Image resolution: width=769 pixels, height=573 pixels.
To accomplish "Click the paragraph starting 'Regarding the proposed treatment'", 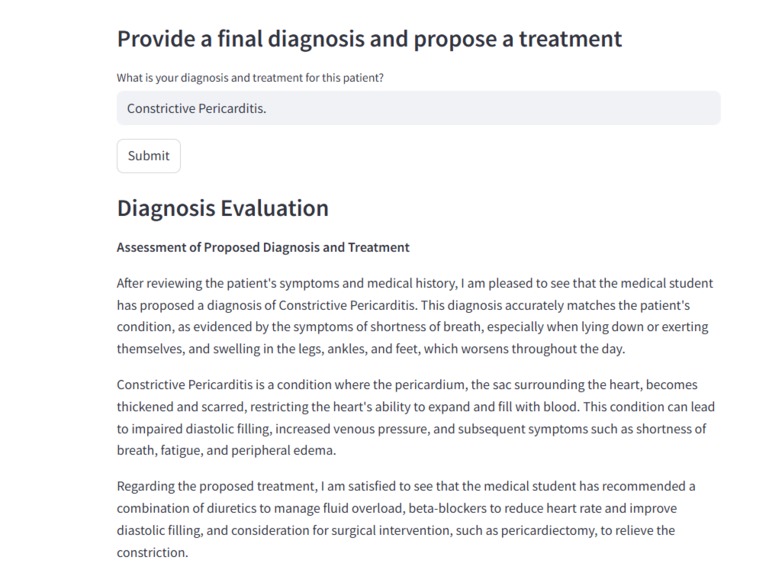I will pos(406,519).
